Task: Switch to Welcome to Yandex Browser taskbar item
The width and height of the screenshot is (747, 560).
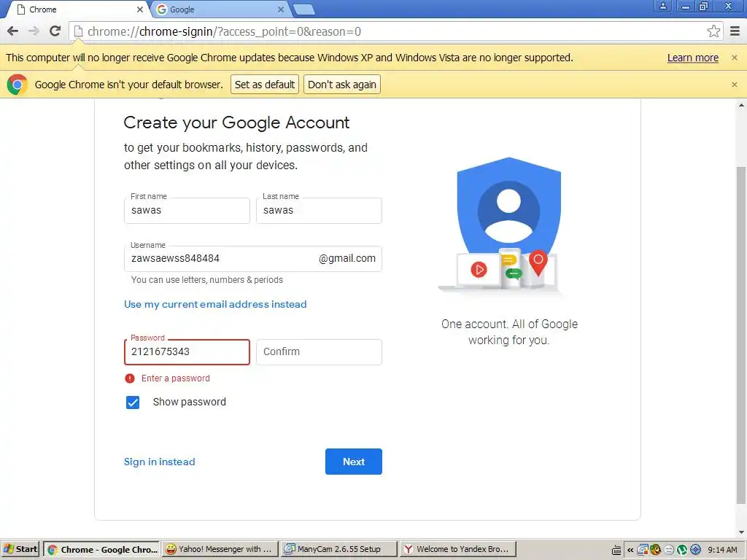Action: pos(457,550)
